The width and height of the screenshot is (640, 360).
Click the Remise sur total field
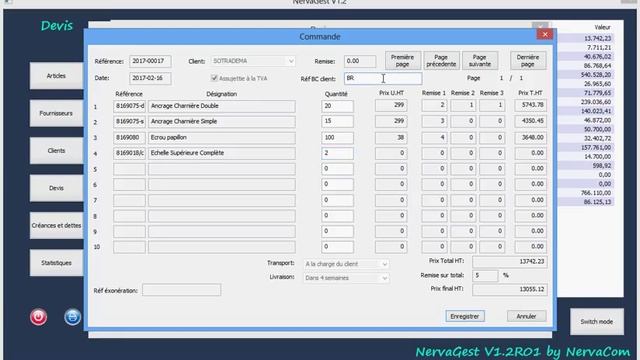tap(485, 276)
